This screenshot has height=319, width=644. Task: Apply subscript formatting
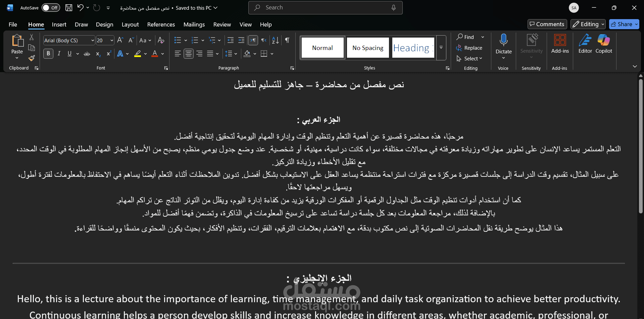[98, 54]
